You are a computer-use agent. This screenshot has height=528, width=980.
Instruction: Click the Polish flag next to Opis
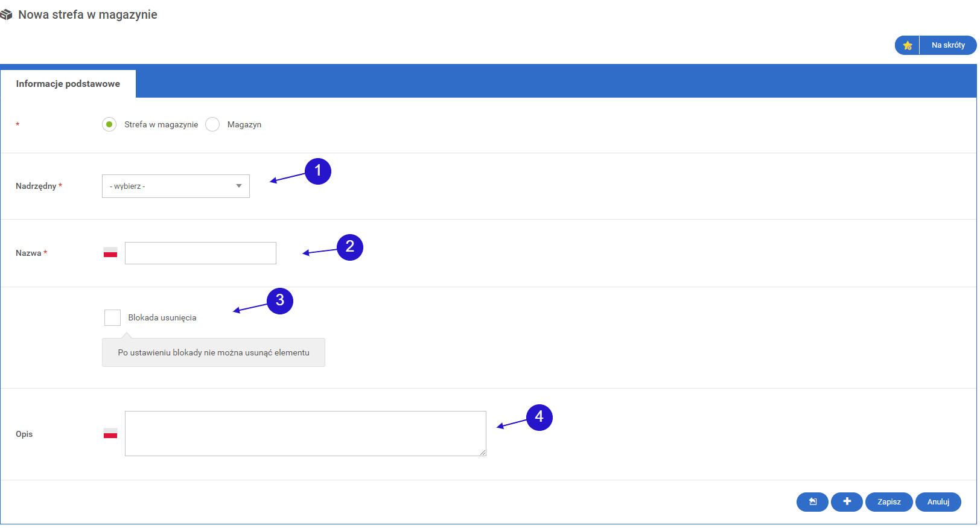coord(110,433)
